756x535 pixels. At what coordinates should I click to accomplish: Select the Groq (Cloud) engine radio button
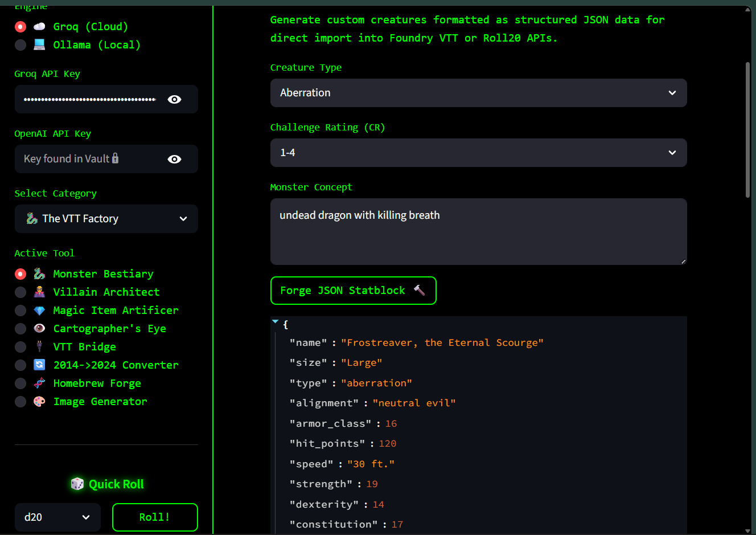(20, 27)
